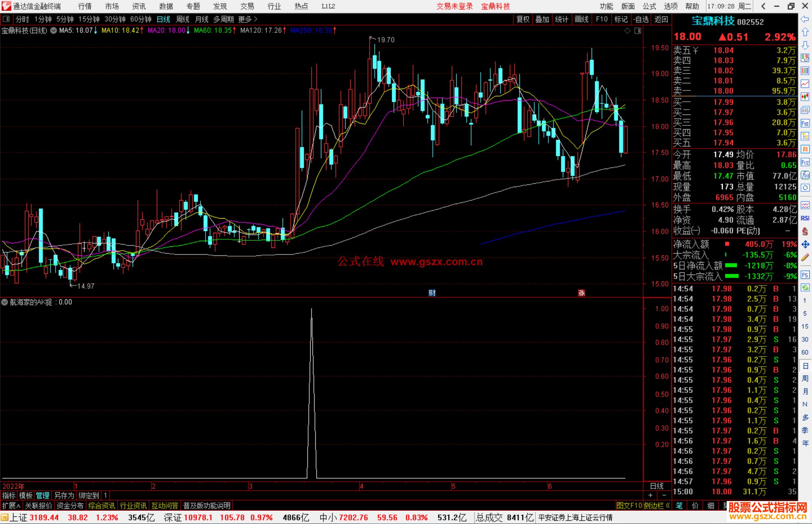The image size is (812, 524).
Task: Click the blue left arrow sidebar icon
Action: coord(805,19)
